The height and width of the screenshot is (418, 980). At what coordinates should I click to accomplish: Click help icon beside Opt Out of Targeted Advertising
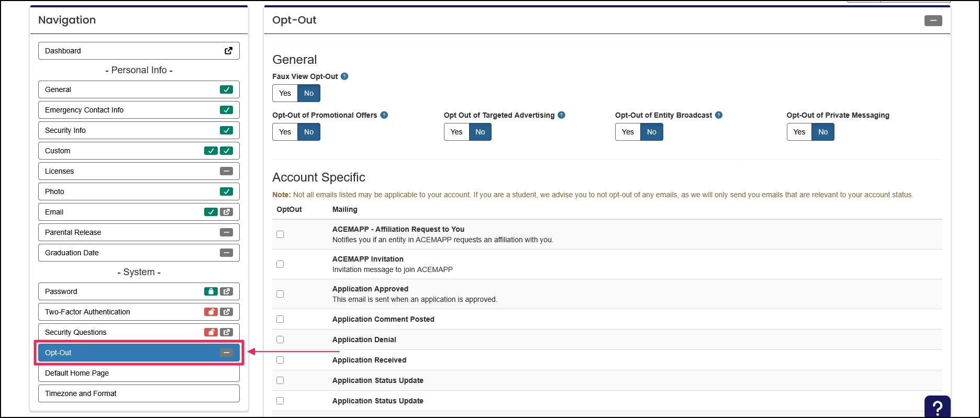coord(561,115)
